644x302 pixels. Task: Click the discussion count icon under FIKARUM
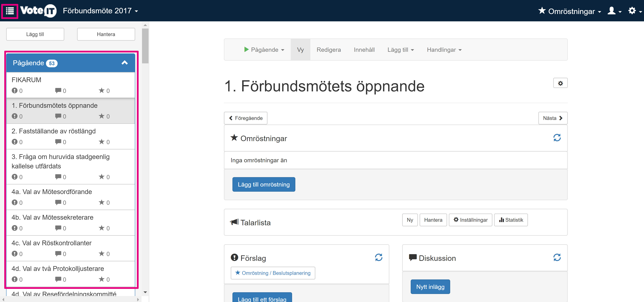point(58,90)
